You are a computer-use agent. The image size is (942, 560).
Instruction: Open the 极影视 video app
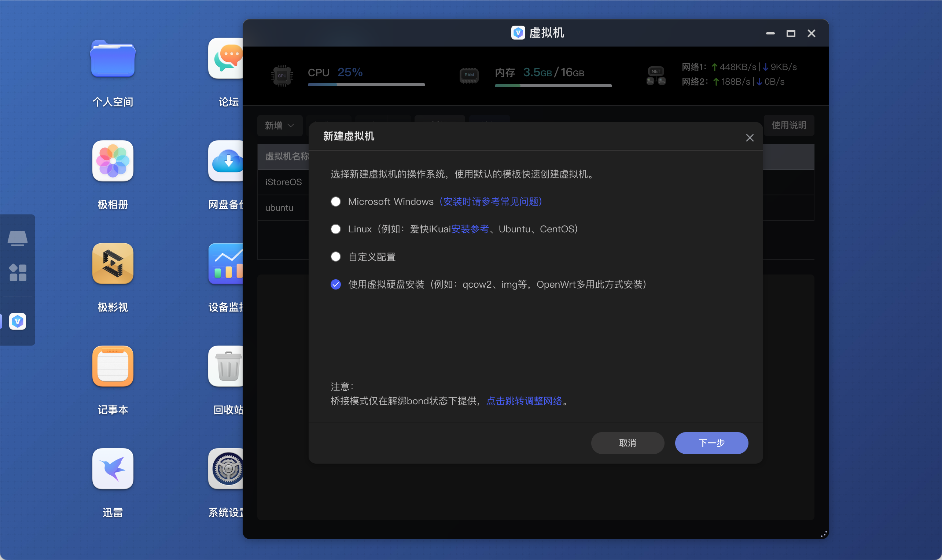(x=113, y=264)
